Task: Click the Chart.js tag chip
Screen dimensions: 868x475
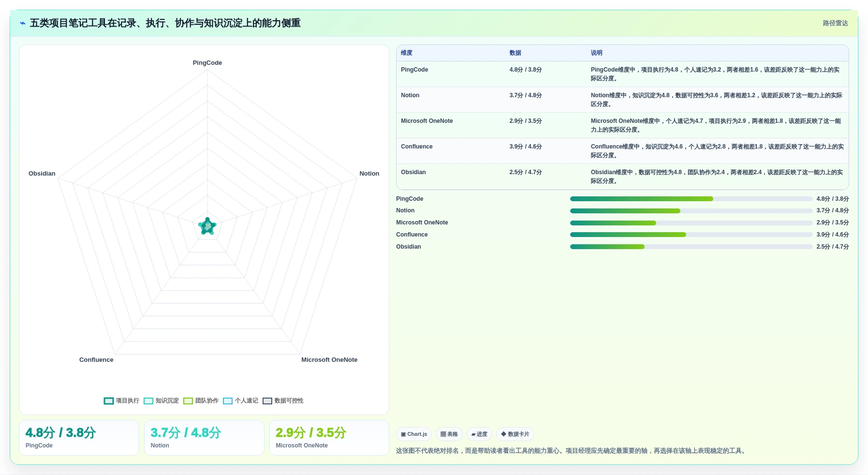Action: click(x=414, y=434)
